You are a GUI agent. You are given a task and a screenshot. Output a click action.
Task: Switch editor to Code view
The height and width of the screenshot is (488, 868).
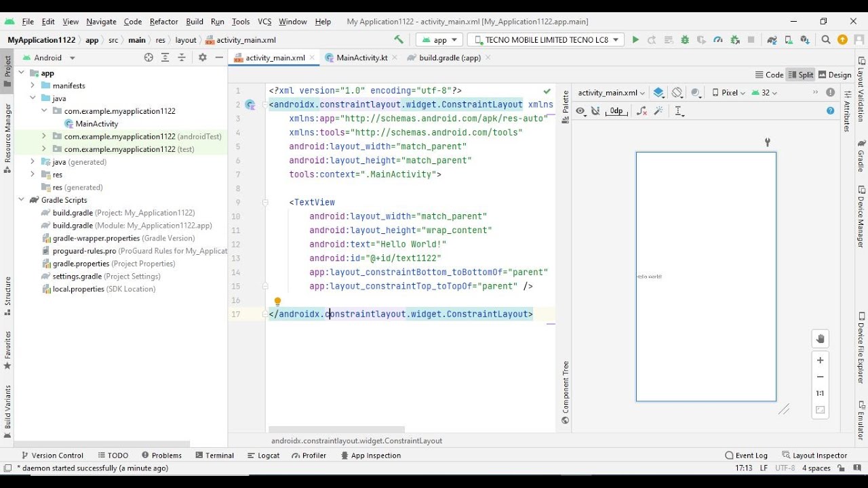(x=769, y=75)
